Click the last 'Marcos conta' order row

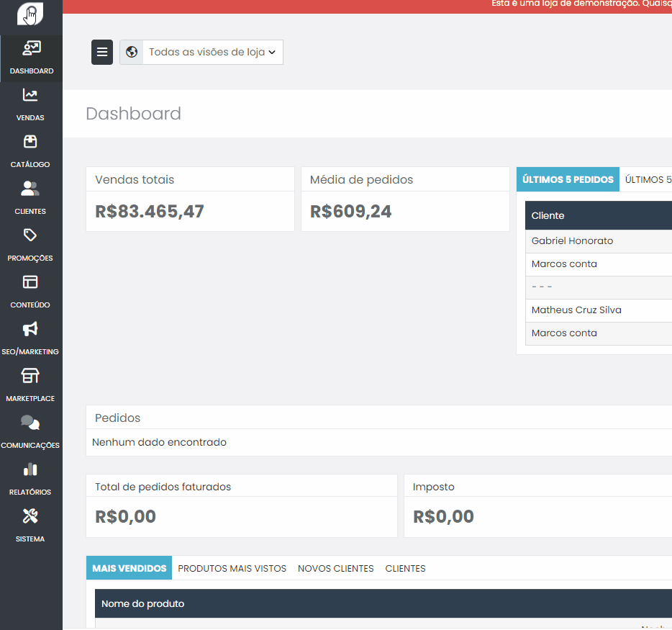click(599, 333)
